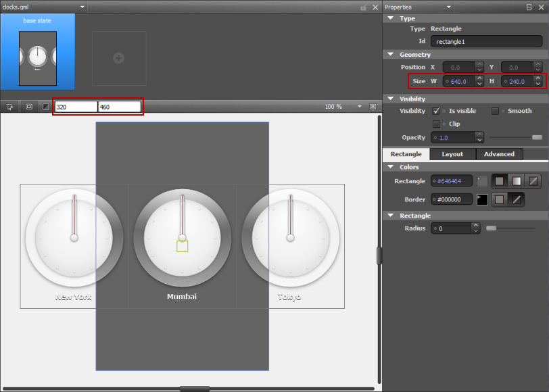Decrease Height with the down stepper arrow
Screen dimensions: 549x392
pos(538,84)
